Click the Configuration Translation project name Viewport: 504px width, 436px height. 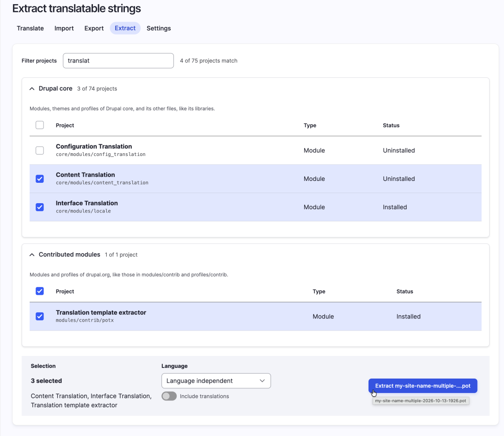[x=94, y=146]
